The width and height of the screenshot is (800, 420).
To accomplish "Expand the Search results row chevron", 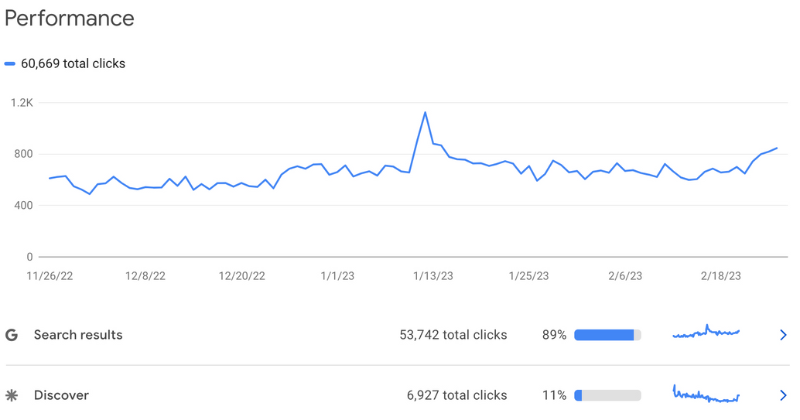I will 783,335.
